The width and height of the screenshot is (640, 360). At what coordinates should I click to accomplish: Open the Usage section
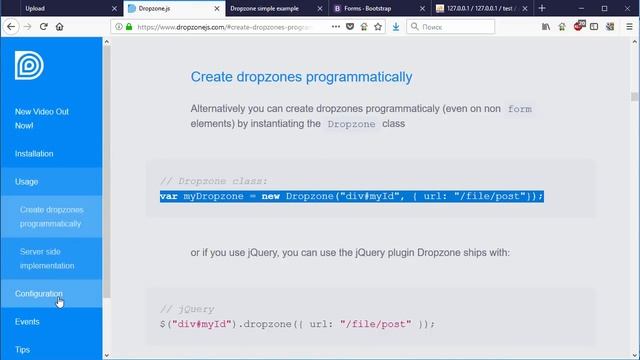pos(27,182)
